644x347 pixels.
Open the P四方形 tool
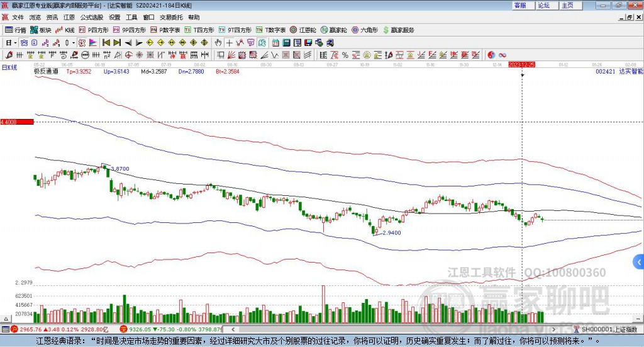(x=94, y=30)
